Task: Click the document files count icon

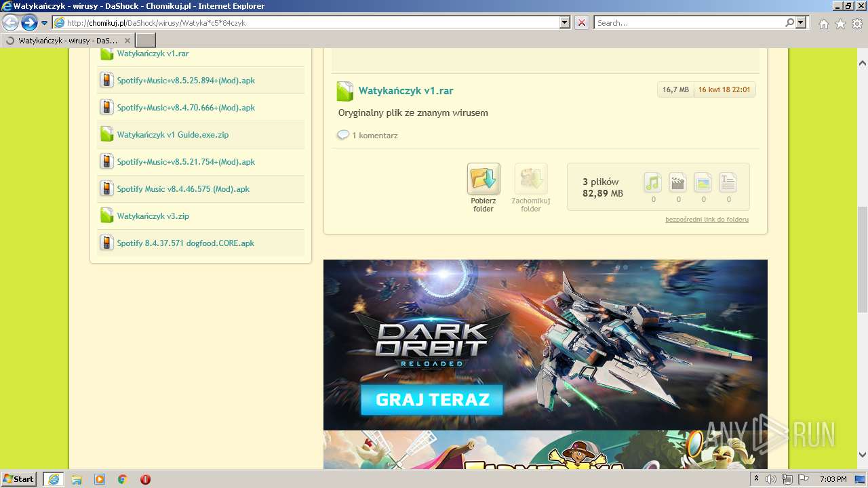Action: pyautogui.click(x=728, y=182)
